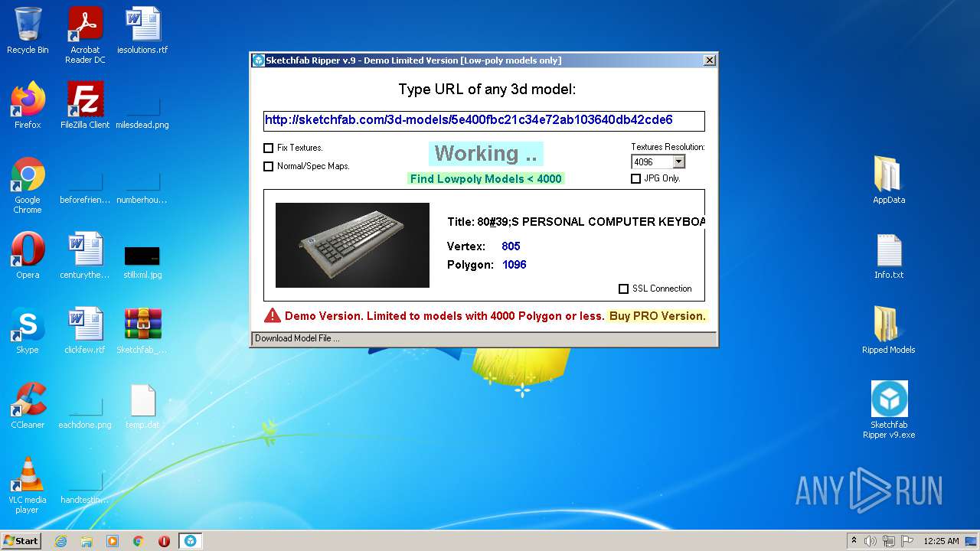Run Sketchfab Ripper v9.exe desktop icon
The image size is (980, 551).
[x=889, y=410]
